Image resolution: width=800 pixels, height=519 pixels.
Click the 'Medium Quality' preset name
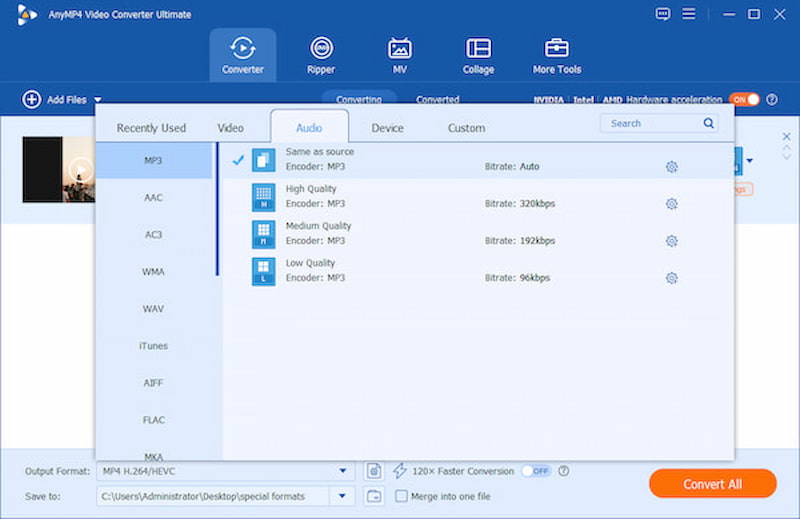(318, 226)
